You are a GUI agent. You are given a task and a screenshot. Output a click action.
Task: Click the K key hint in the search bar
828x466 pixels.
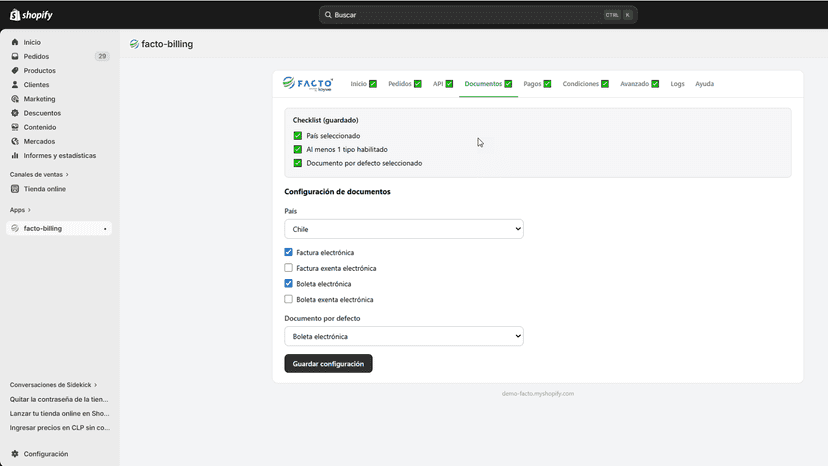click(627, 15)
